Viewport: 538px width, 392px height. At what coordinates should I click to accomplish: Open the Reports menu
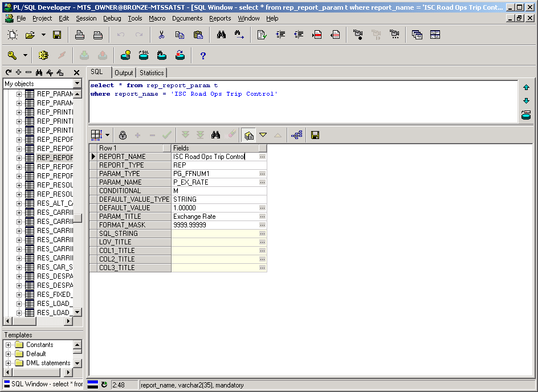tap(220, 18)
